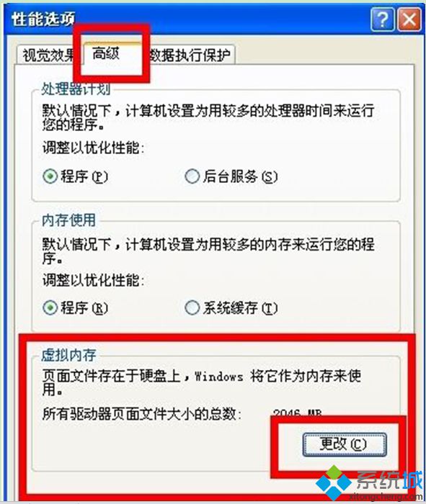
Task: Click the 系统城 diamond logo watermark
Action: point(333,482)
